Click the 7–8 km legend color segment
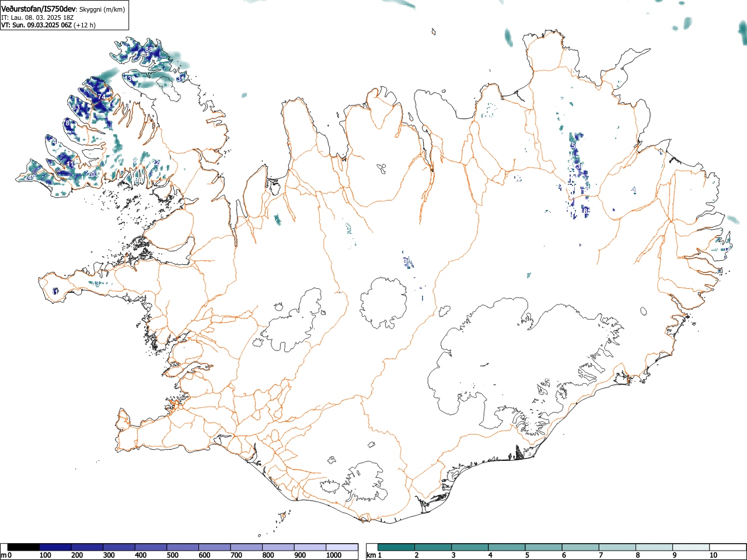Image resolution: width=747 pixels, height=560 pixels. pyautogui.click(x=617, y=547)
